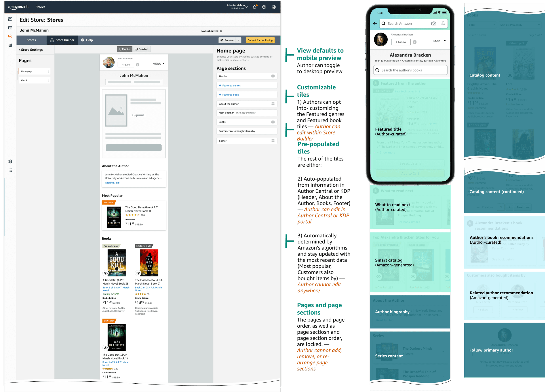Go back to Store Settings
The height and width of the screenshot is (392, 548).
31,50
